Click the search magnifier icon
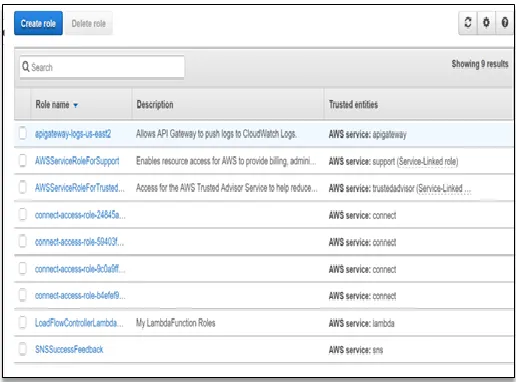 coord(26,67)
